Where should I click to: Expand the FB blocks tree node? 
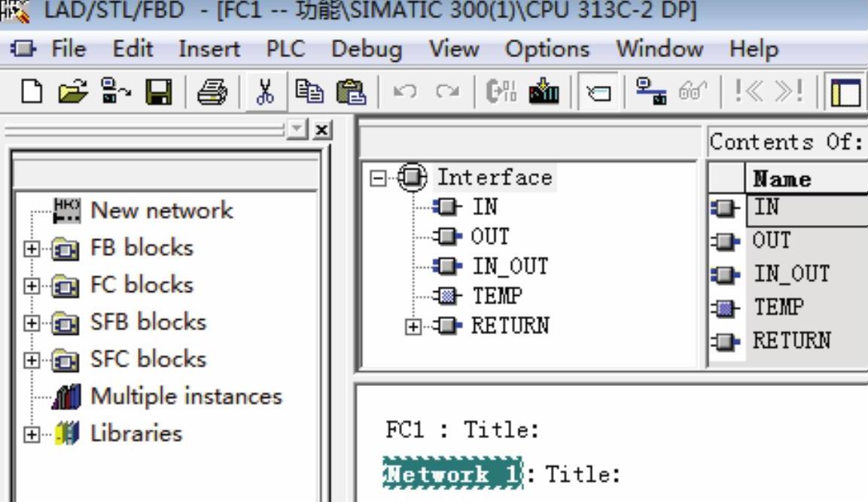pyautogui.click(x=32, y=249)
